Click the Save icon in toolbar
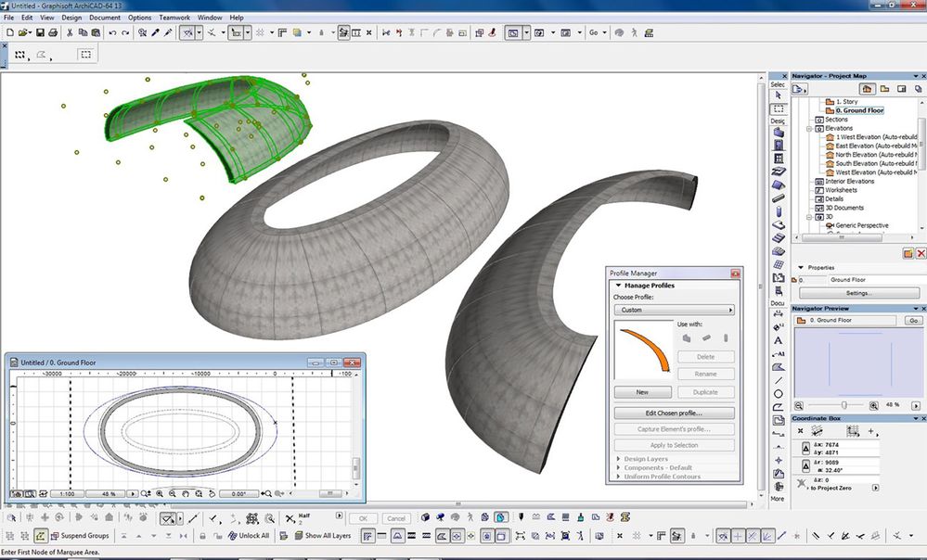The image size is (927, 560). coord(40,32)
